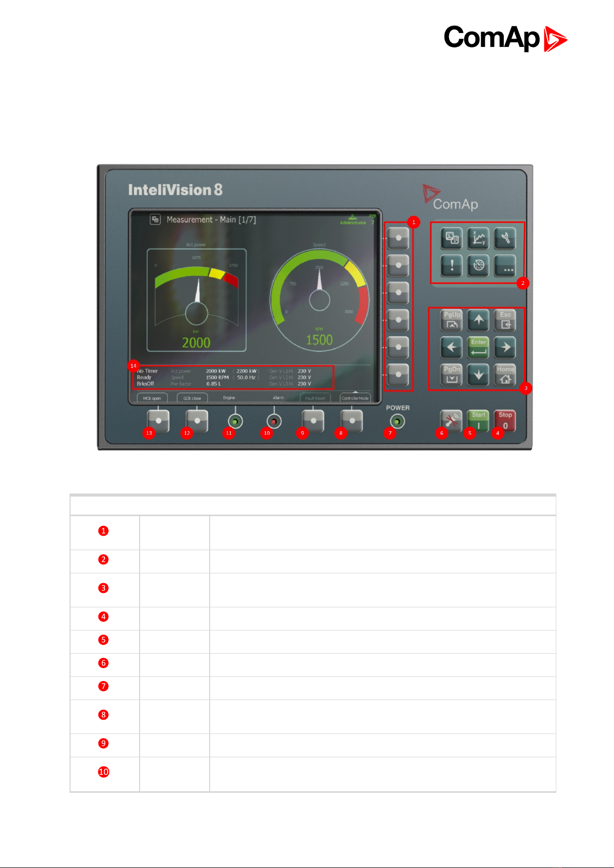Click the Fault Reset on-screen label
Screen dimensions: 614x868
tap(315, 398)
